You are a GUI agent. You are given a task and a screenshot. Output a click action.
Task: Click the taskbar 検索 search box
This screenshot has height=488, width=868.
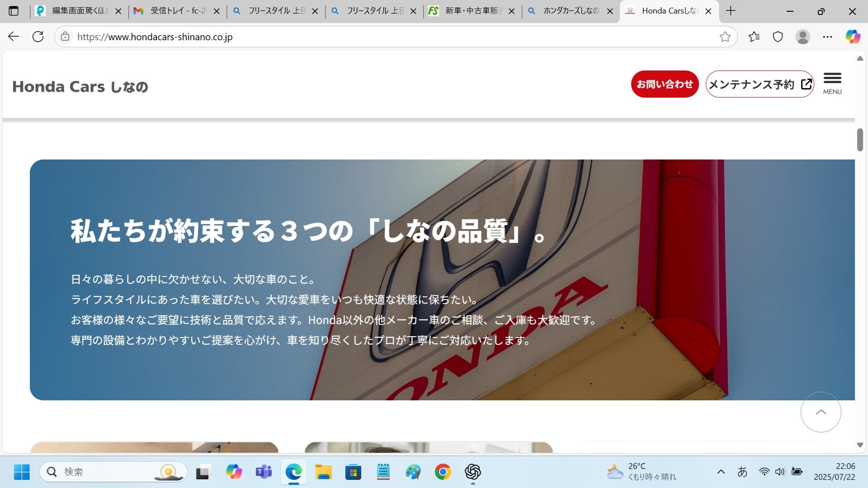point(113,472)
